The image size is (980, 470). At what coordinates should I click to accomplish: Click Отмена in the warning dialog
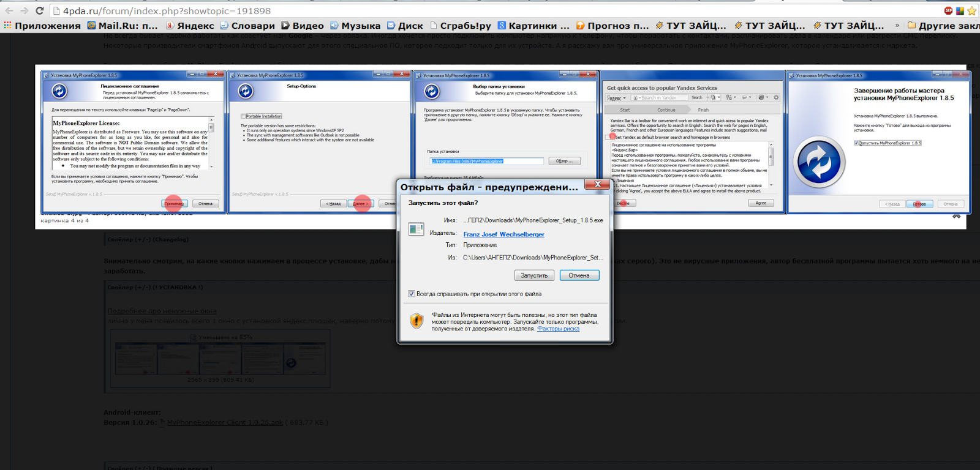pyautogui.click(x=579, y=275)
